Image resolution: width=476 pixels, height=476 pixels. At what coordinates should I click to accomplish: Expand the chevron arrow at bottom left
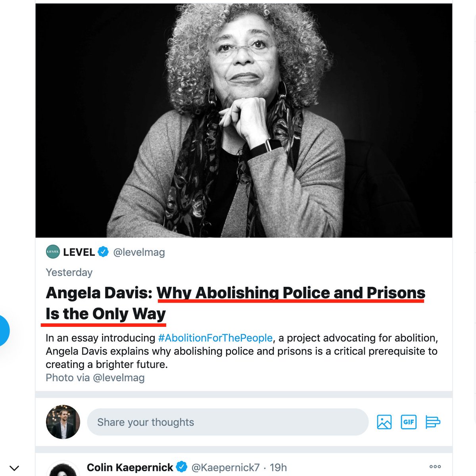pos(14,468)
